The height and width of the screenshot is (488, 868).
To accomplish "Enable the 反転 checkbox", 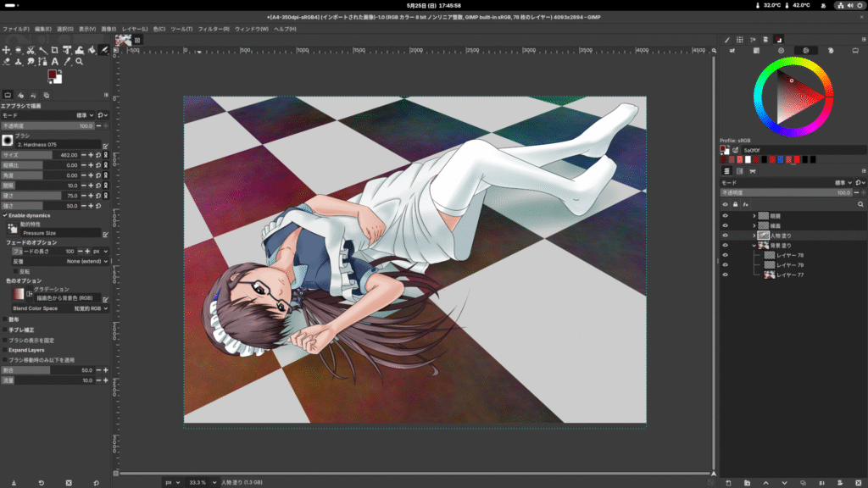I will pos(16,272).
